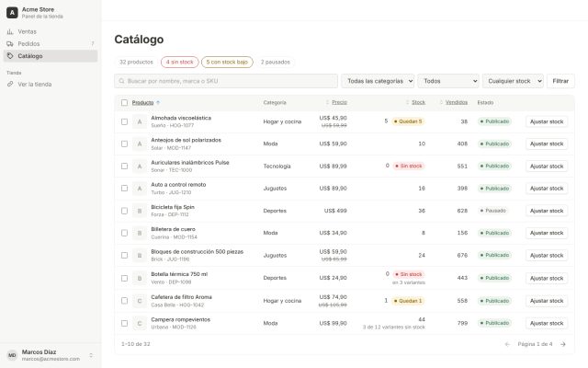
Task: Toggle the select-all products checkbox
Action: pos(125,102)
